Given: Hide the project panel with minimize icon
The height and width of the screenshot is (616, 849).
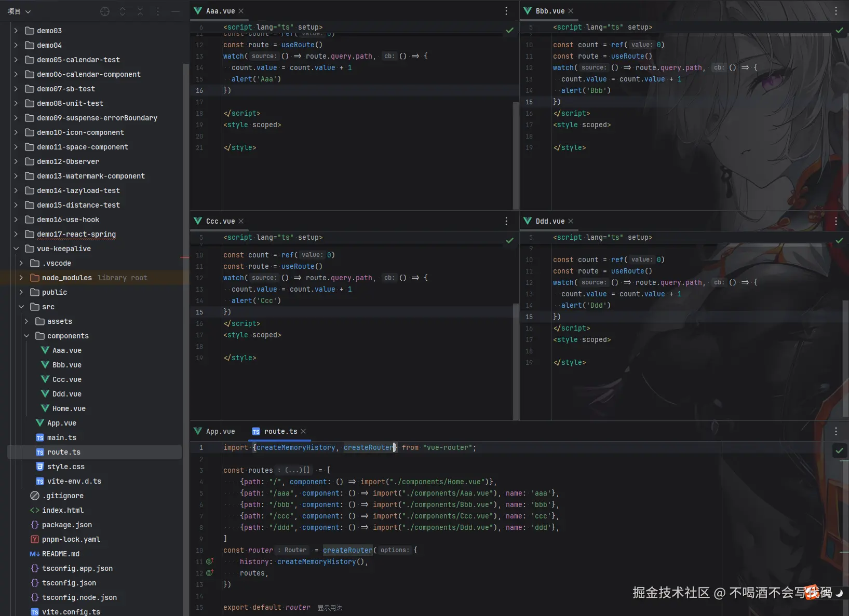Looking at the screenshot, I should [x=176, y=11].
